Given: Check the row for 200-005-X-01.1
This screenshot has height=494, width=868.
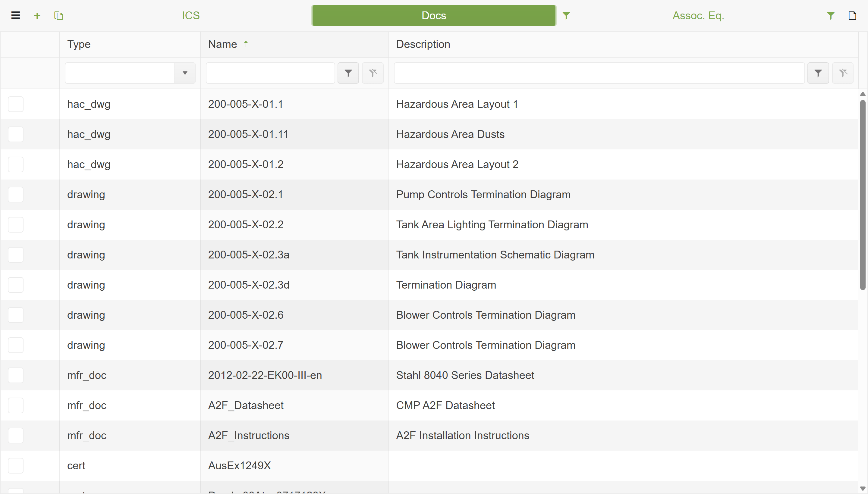Looking at the screenshot, I should pyautogui.click(x=16, y=104).
